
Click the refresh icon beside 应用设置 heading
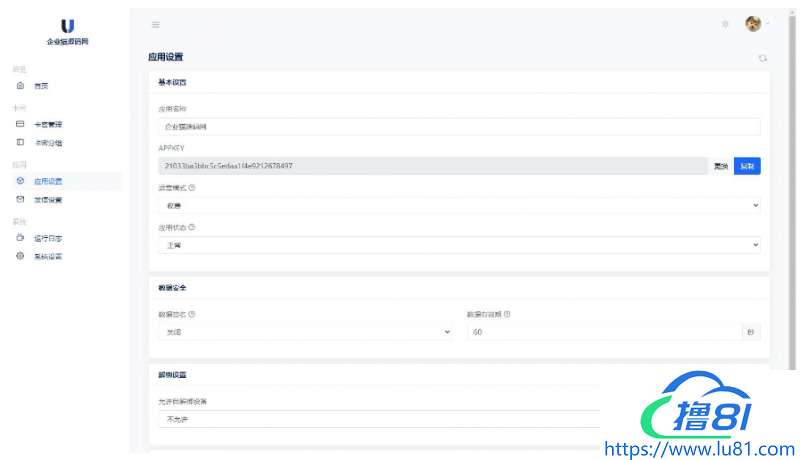[x=762, y=58]
